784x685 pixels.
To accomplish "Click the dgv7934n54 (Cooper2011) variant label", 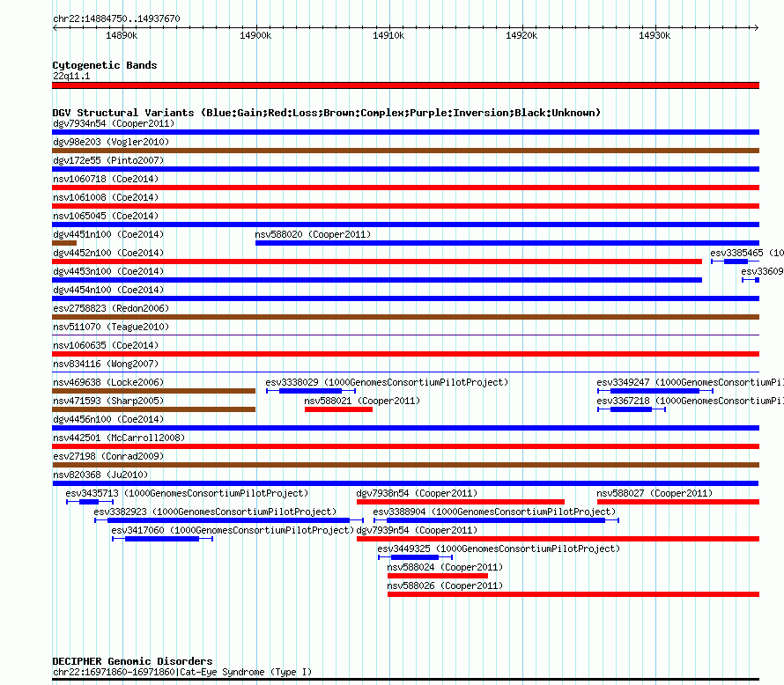I will (x=114, y=123).
